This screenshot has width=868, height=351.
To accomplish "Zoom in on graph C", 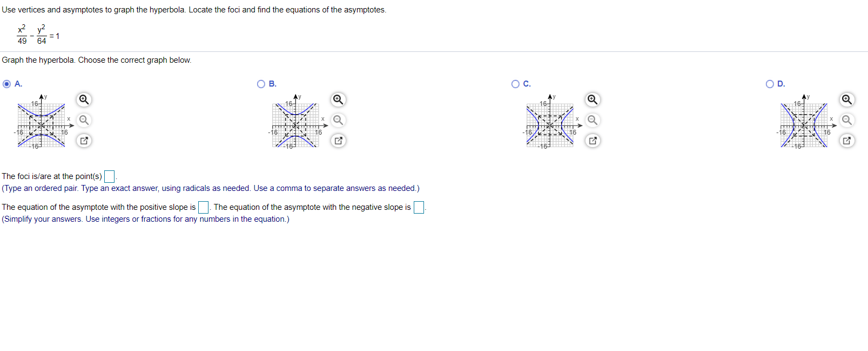I will coord(593,100).
